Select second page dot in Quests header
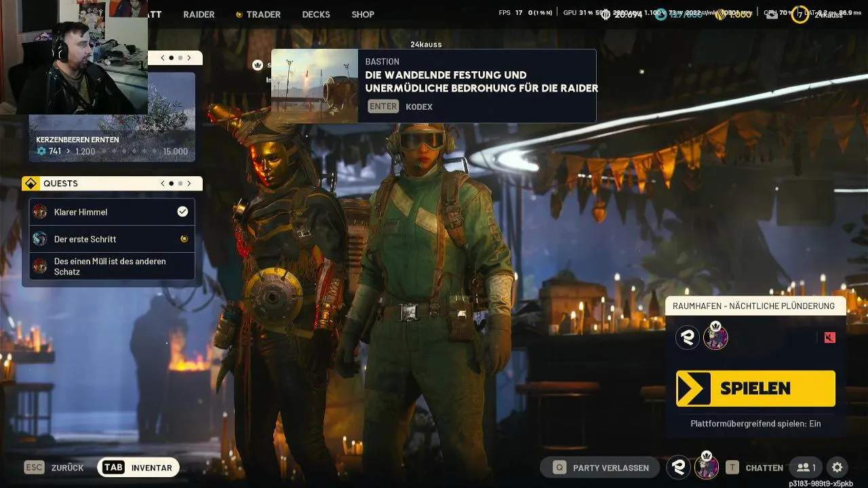The height and width of the screenshot is (488, 868). pyautogui.click(x=180, y=184)
